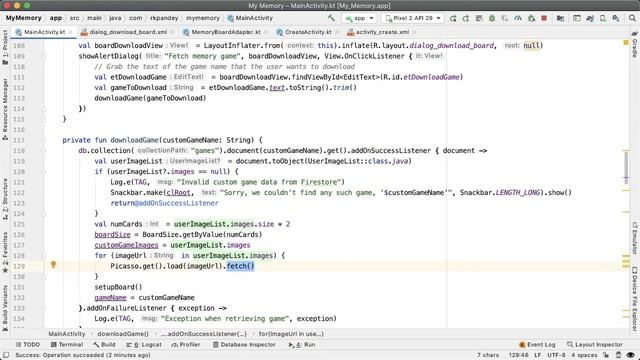This screenshot has height=360, width=640.
Task: Collapse the for loop fold marker at line 128
Action: [44, 256]
